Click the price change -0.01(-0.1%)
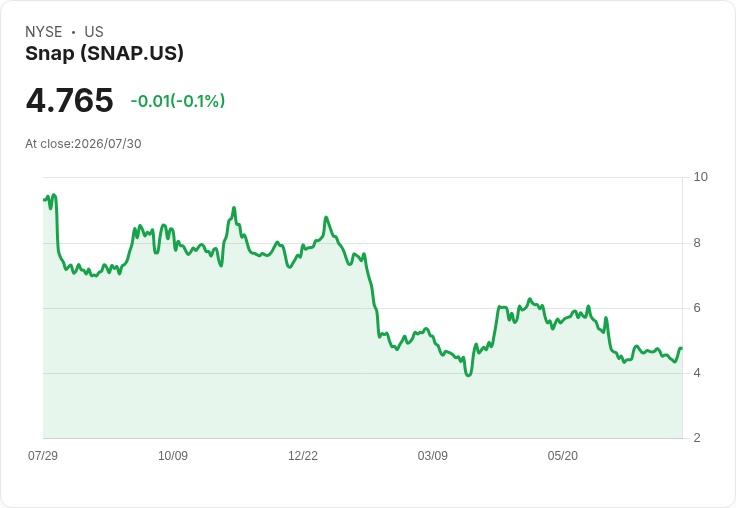The width and height of the screenshot is (736, 508). 177,101
